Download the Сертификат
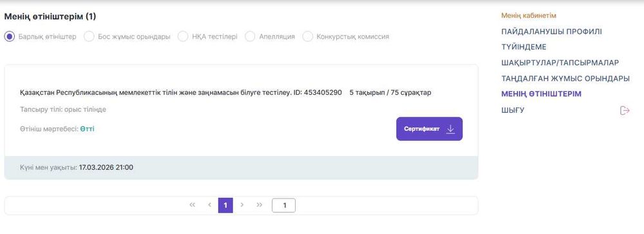644x234 pixels. point(429,129)
